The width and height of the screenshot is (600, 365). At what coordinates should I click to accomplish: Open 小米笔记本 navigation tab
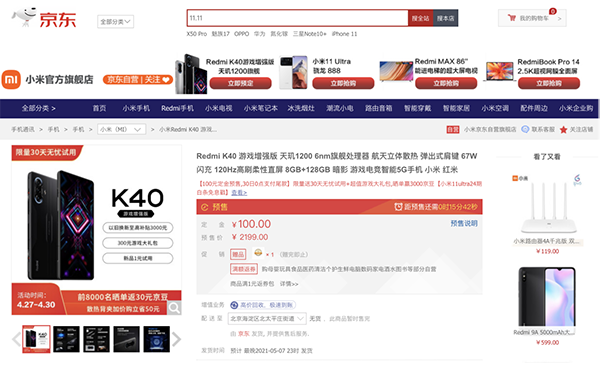click(260, 108)
